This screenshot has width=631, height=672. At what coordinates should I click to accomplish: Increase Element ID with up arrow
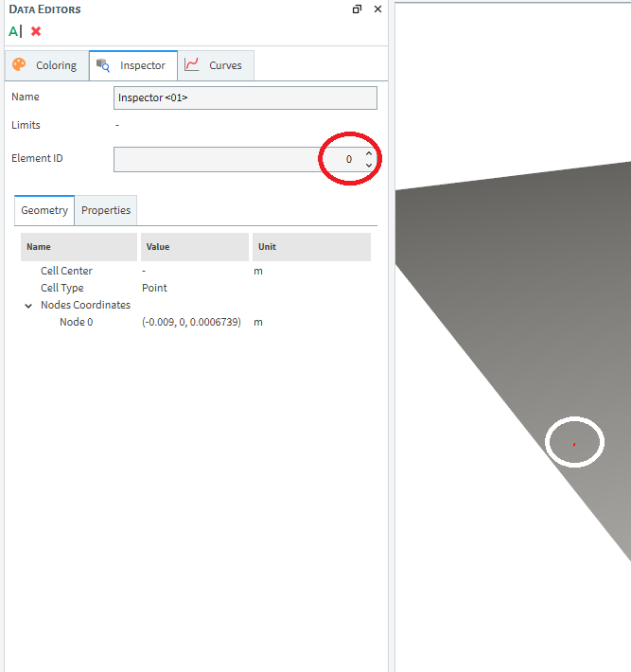(x=369, y=153)
